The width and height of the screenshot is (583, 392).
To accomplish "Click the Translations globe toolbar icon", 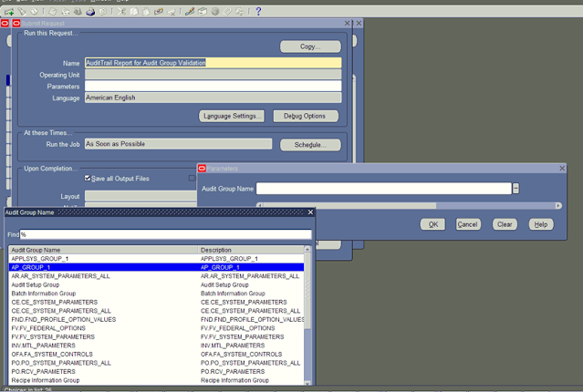I will coord(215,12).
